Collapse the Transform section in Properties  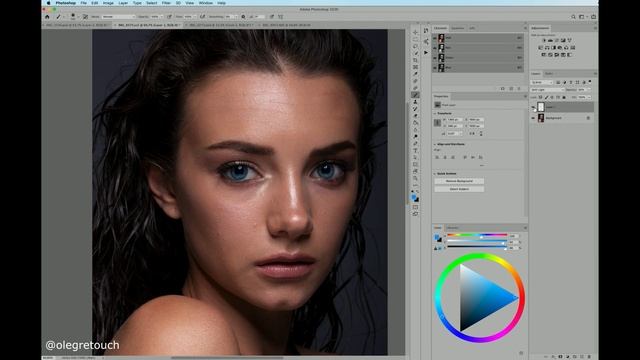(435, 113)
